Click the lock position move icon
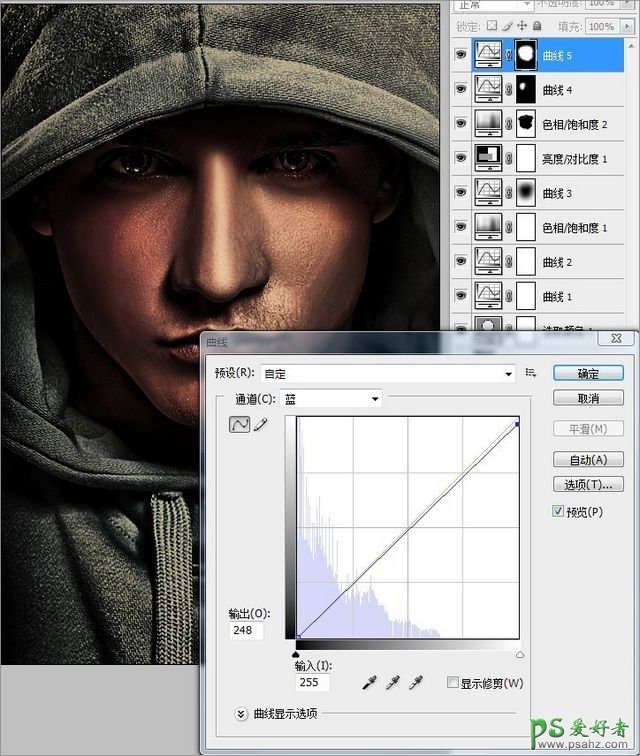Image resolution: width=640 pixels, height=756 pixels. 522,26
